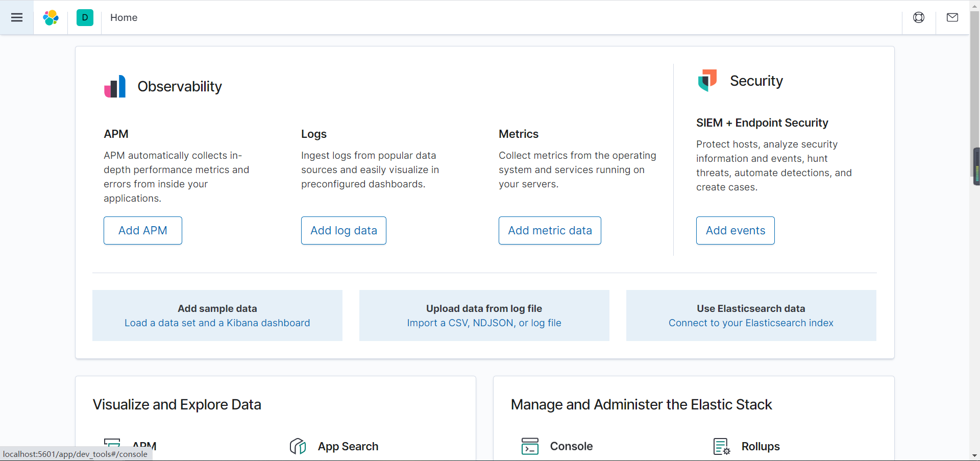Click Visualize and Explore Data heading
980x461 pixels.
click(177, 404)
